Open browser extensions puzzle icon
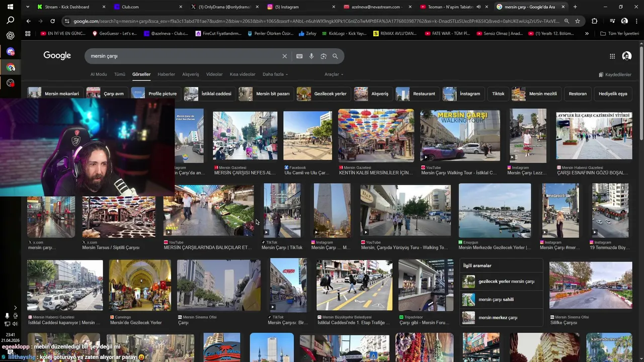The image size is (644, 362). (x=595, y=21)
